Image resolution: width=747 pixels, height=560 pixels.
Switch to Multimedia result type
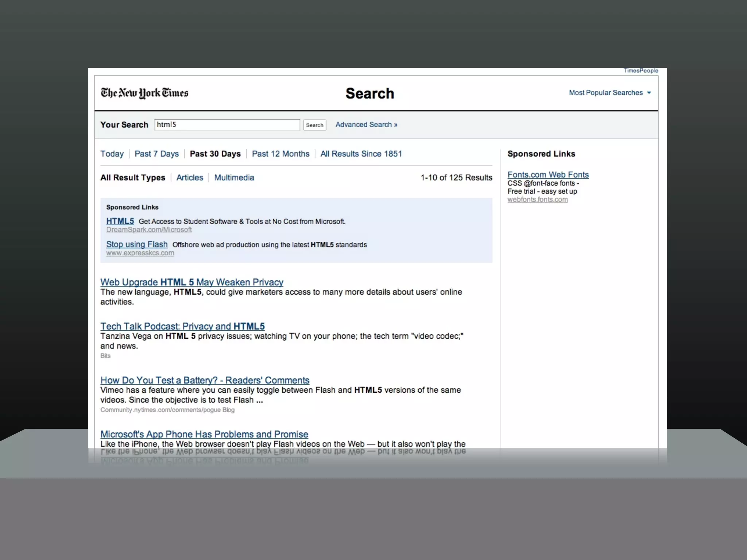[x=234, y=178]
